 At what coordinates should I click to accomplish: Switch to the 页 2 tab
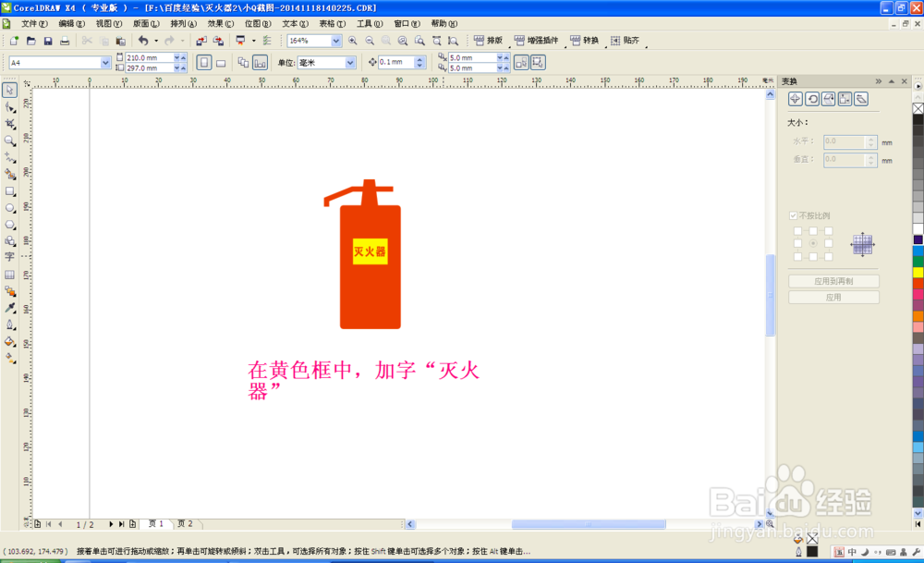pyautogui.click(x=187, y=523)
